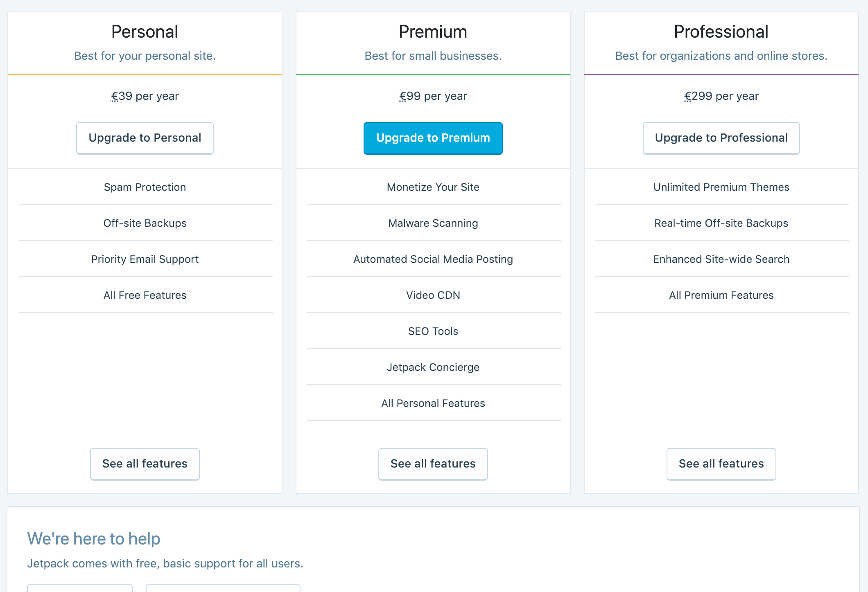Click the euro symbol in the €99 price
The height and width of the screenshot is (592, 868).
click(x=403, y=96)
